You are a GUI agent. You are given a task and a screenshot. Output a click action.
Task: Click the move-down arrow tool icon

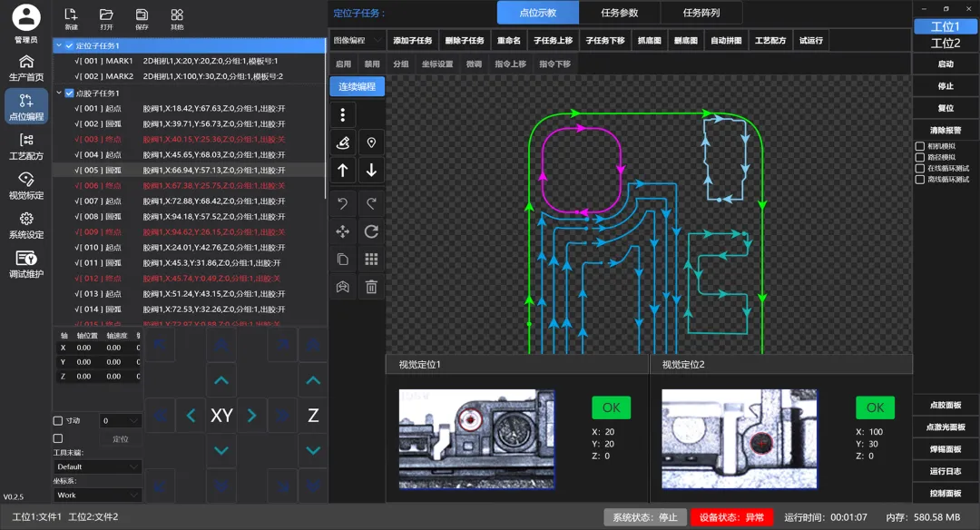tap(371, 170)
